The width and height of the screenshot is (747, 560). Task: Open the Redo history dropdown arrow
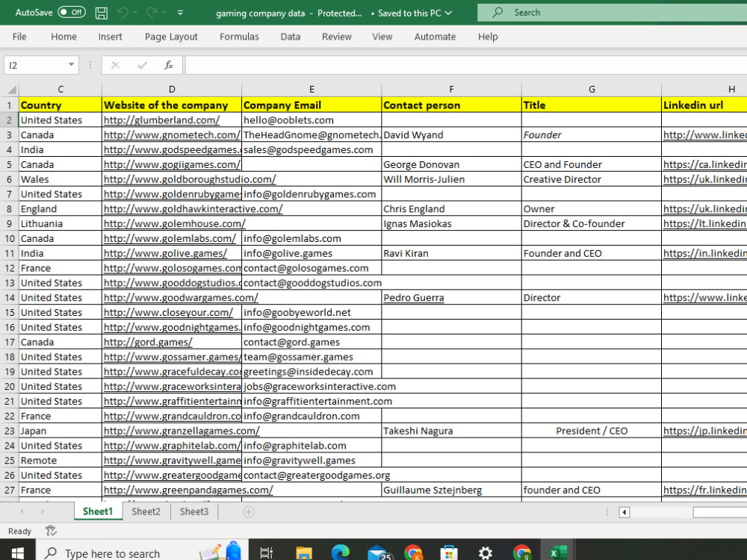[x=164, y=13]
